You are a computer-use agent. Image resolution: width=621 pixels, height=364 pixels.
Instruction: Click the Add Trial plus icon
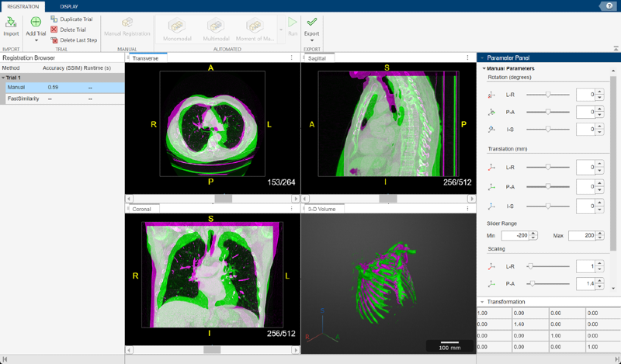coord(36,23)
